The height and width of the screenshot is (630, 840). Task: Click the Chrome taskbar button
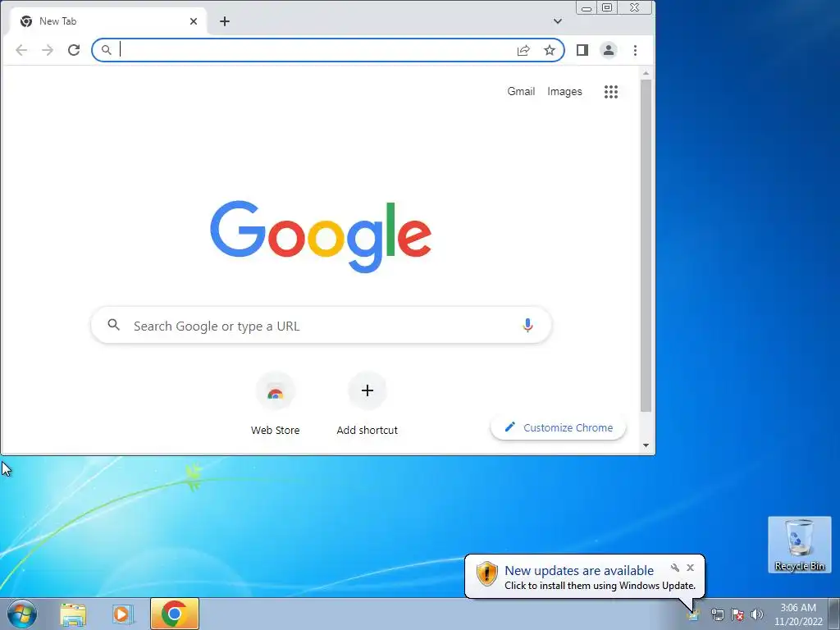(175, 614)
